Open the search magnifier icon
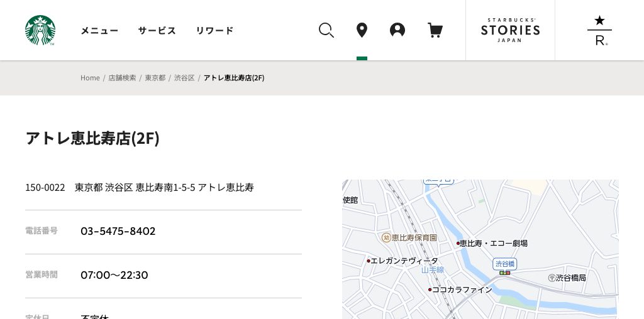 (x=326, y=30)
